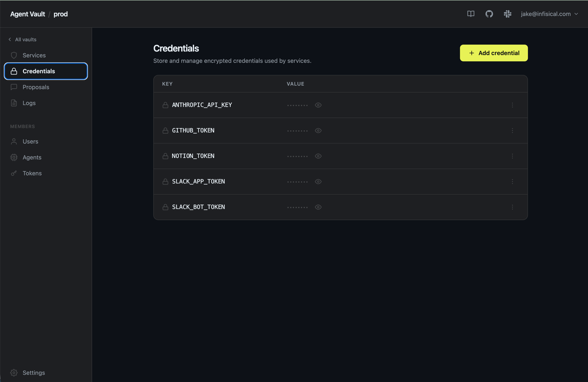This screenshot has height=382, width=588.
Task: Click the lock icon beside ANTHROPIC_API_KEY
Action: pos(165,105)
